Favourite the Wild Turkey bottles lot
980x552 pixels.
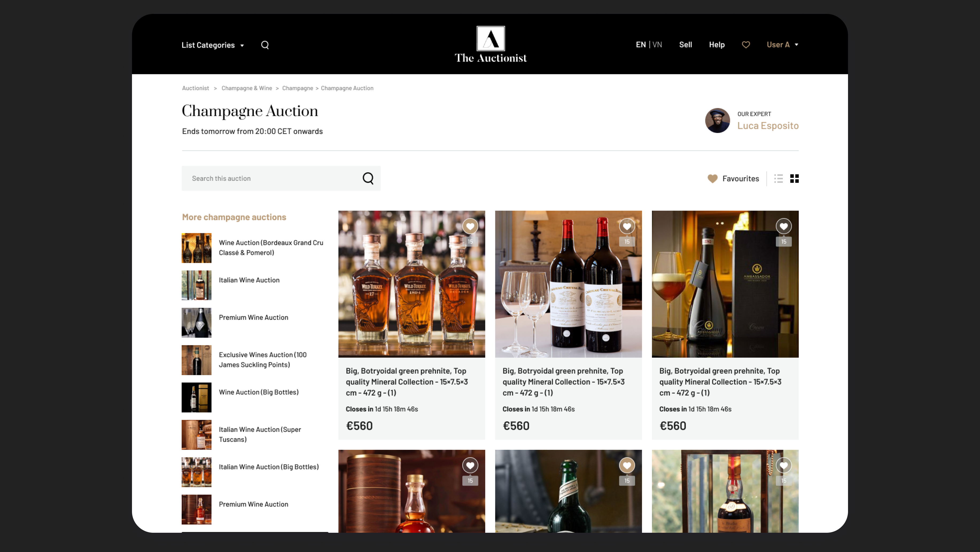470,227
